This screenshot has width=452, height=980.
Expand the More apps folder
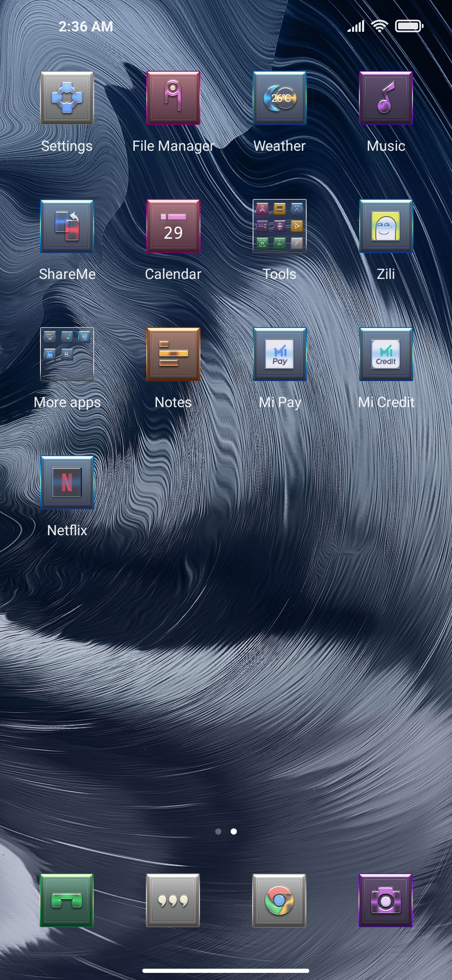[67, 354]
